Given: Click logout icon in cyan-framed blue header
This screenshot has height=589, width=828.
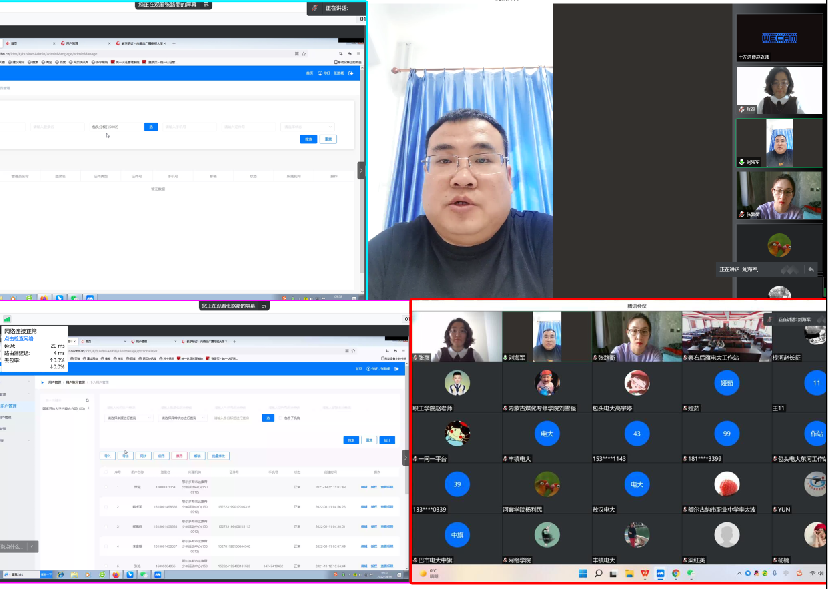Looking at the screenshot, I should [x=351, y=73].
